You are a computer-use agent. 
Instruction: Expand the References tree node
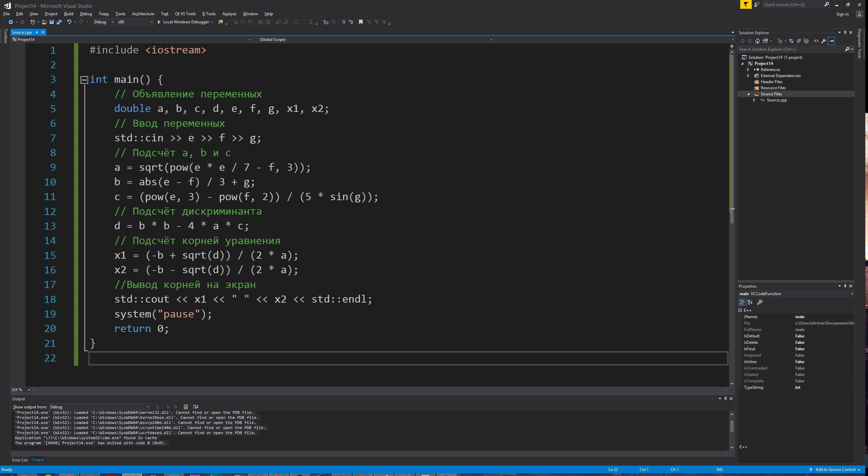point(748,69)
